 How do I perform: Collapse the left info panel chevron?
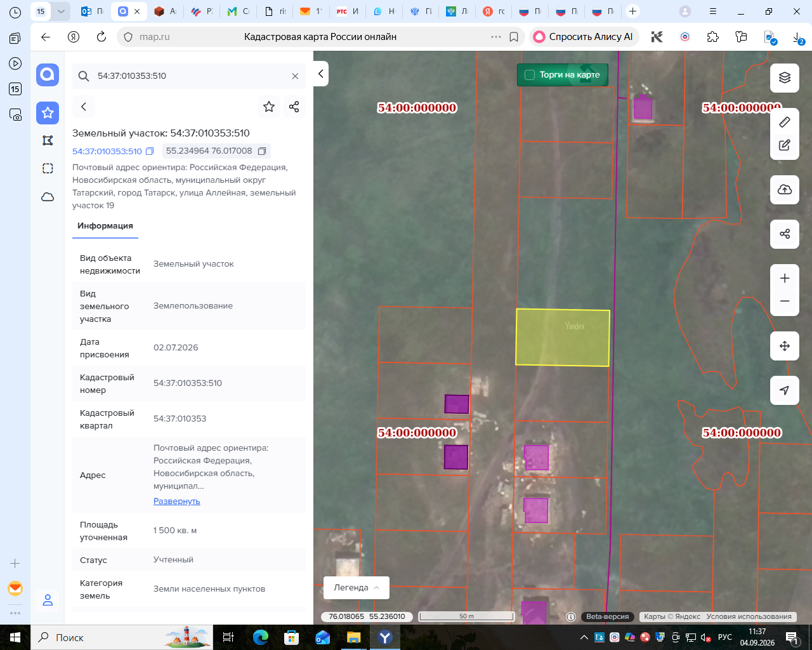321,74
